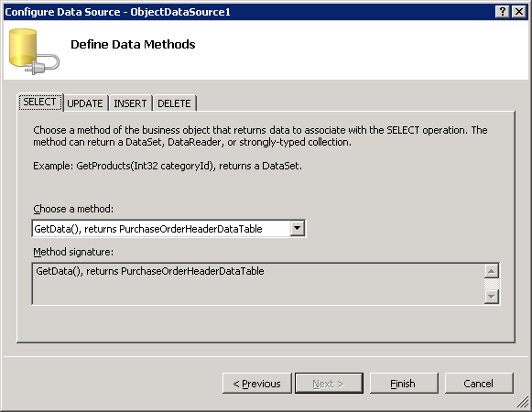Close the Configure Data Source dialog
This screenshot has width=532, height=412.
[519, 12]
